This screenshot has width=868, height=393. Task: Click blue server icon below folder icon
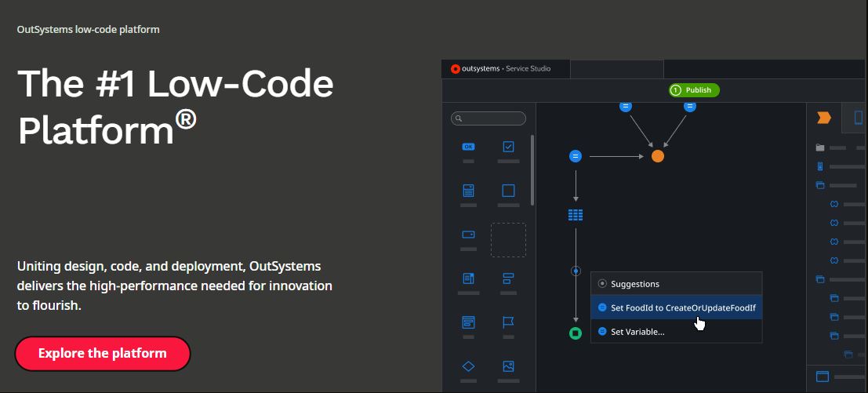(820, 166)
